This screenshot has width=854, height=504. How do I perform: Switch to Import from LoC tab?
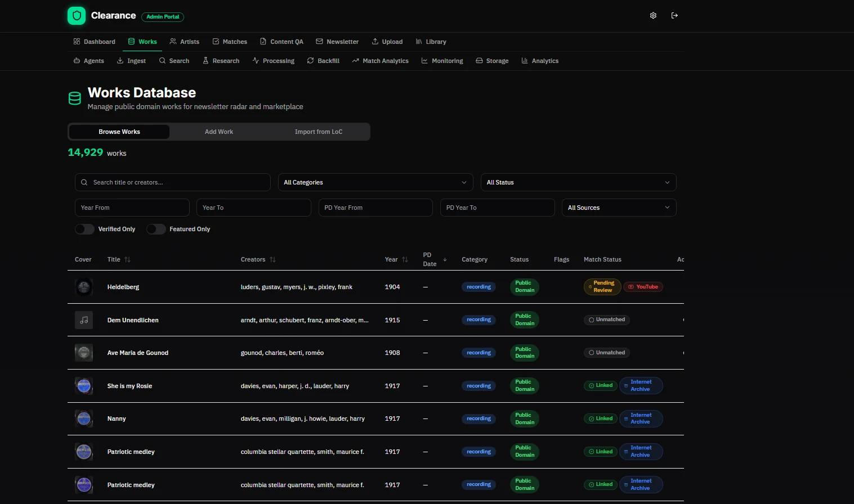pos(319,132)
